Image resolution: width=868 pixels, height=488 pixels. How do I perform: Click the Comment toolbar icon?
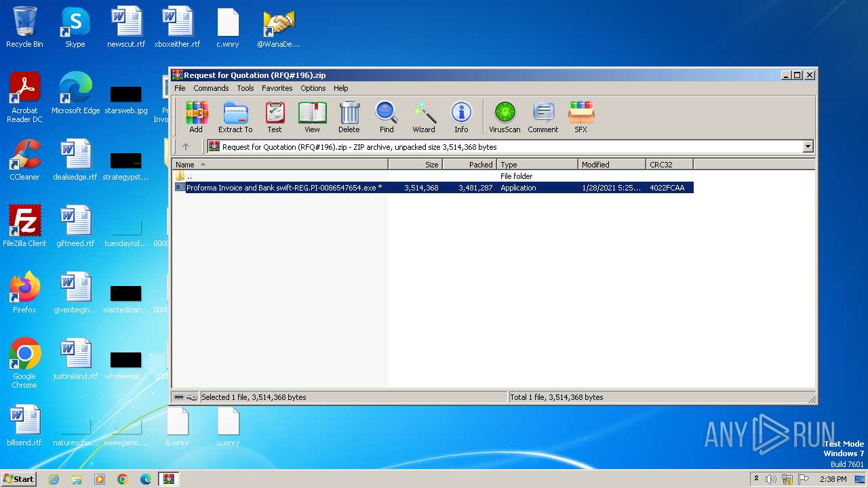click(543, 117)
